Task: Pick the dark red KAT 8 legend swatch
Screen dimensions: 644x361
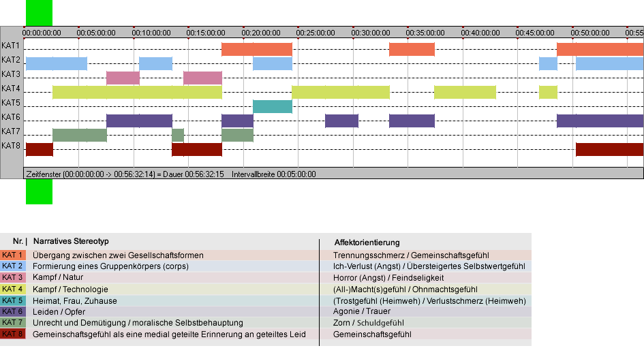Action: [13, 334]
